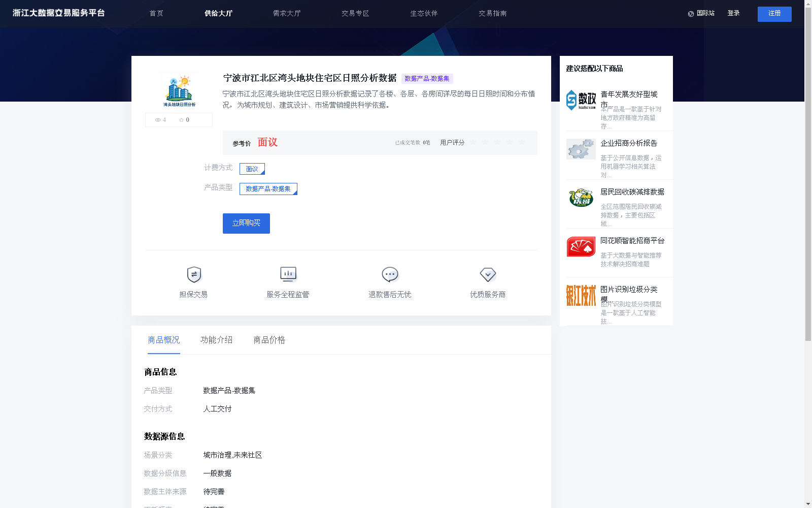
Task: Open 需求大厅 navigation item
Action: click(287, 14)
